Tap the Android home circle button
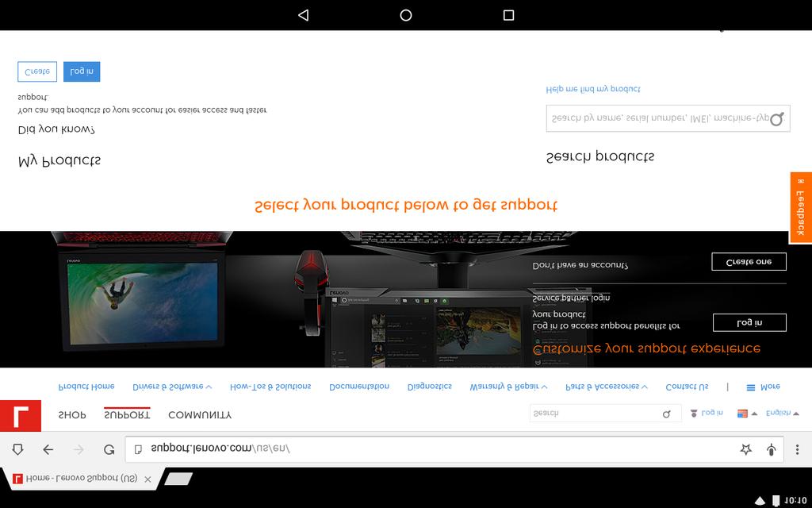Screen dimensions: 812x508 (406, 15)
